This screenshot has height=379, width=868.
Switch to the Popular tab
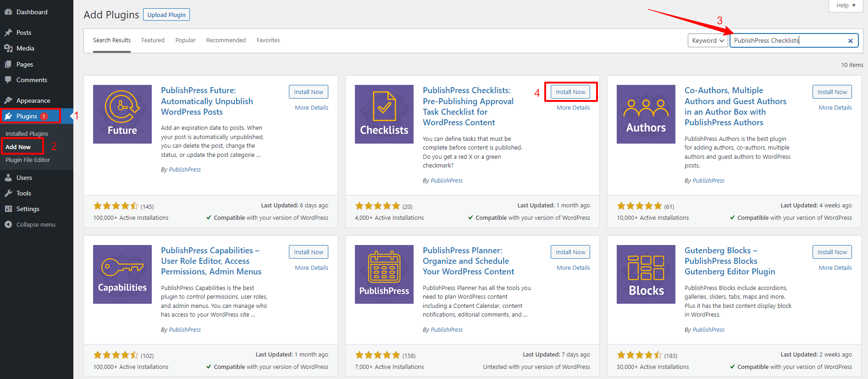185,40
